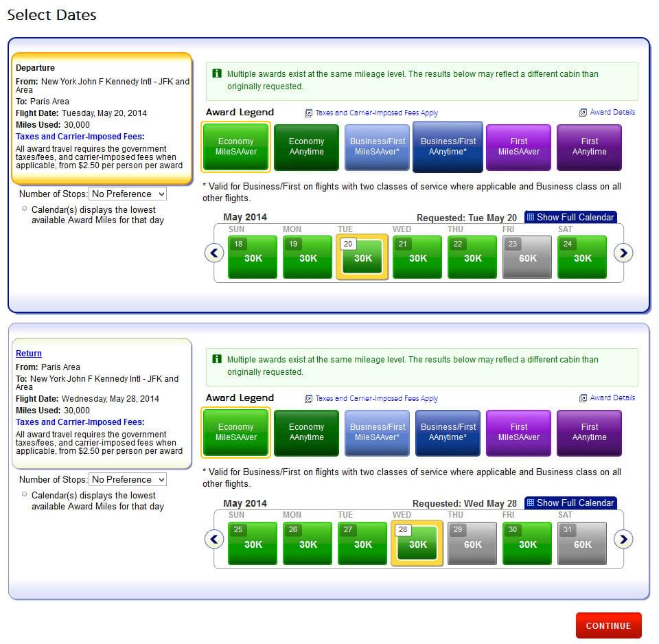Screen dimensions: 659x644
Task: Pick Friday May 23 60K departure date
Action: pos(527,257)
